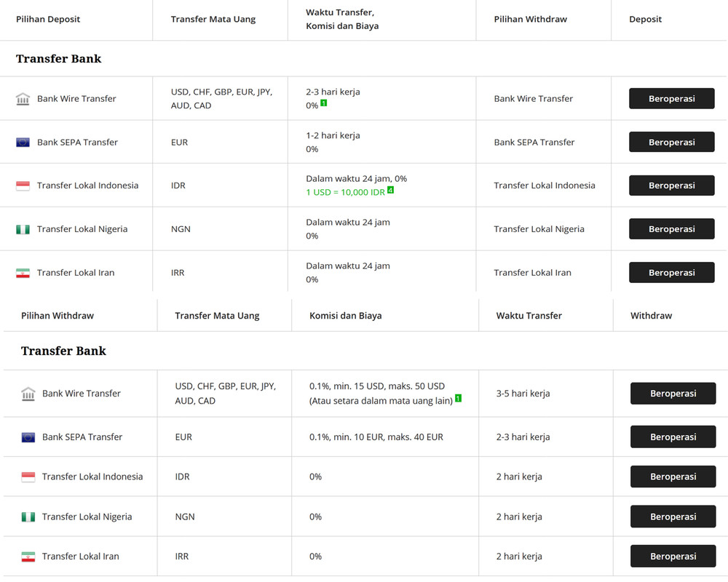Image resolution: width=728 pixels, height=582 pixels.
Task: Click the EU flag icon in withdraw SEPA row
Action: tap(28, 437)
